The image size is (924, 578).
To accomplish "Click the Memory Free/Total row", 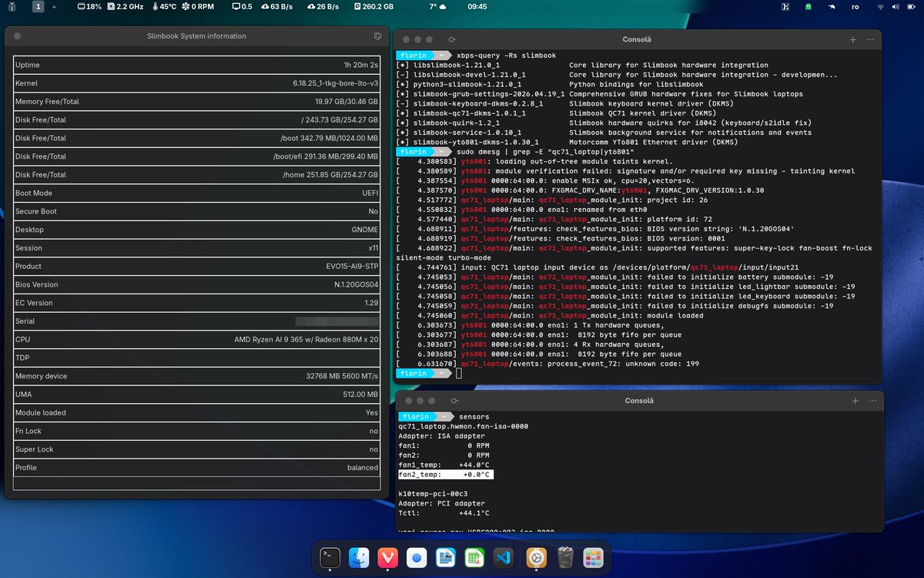I will pyautogui.click(x=196, y=102).
